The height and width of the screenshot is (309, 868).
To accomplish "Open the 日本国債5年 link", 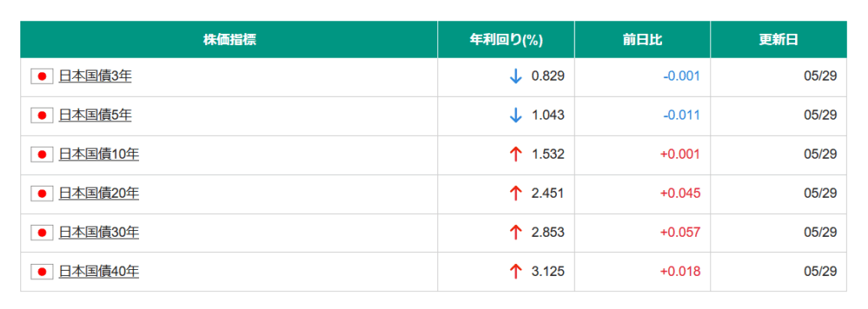I will click(x=95, y=115).
